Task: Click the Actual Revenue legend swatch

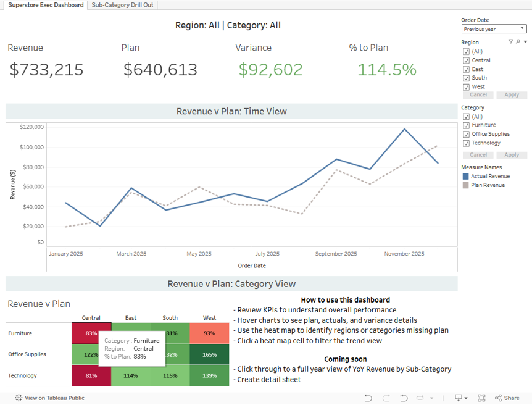Action: tap(465, 177)
